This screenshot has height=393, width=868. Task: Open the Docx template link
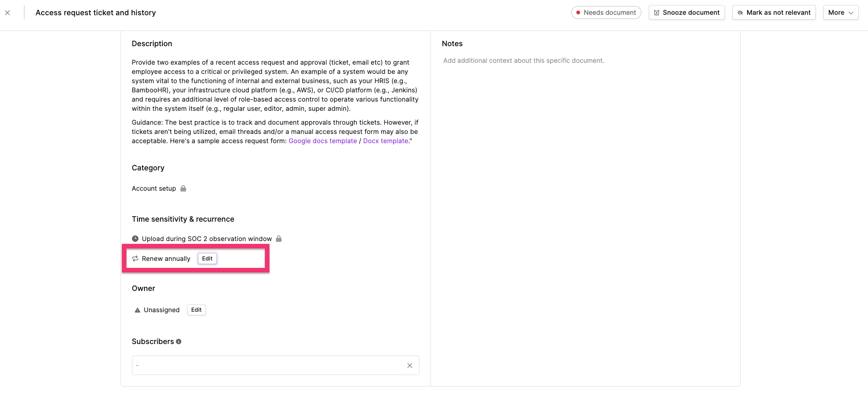click(385, 141)
